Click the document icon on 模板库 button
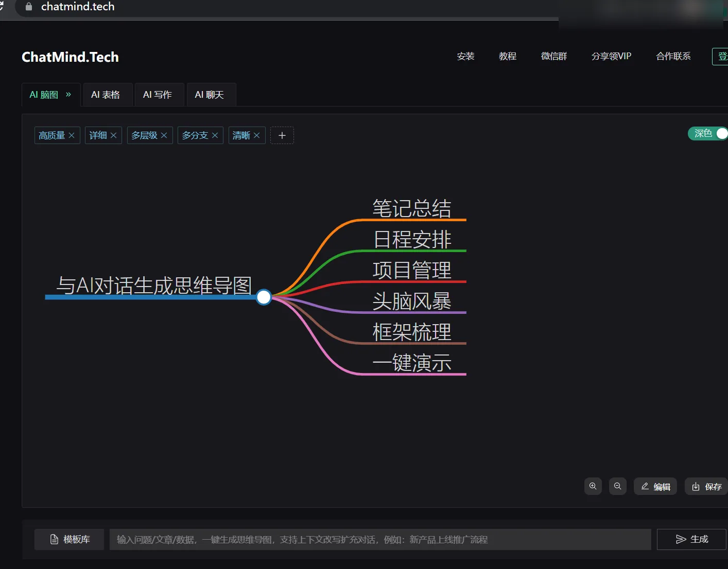 pyautogui.click(x=55, y=539)
